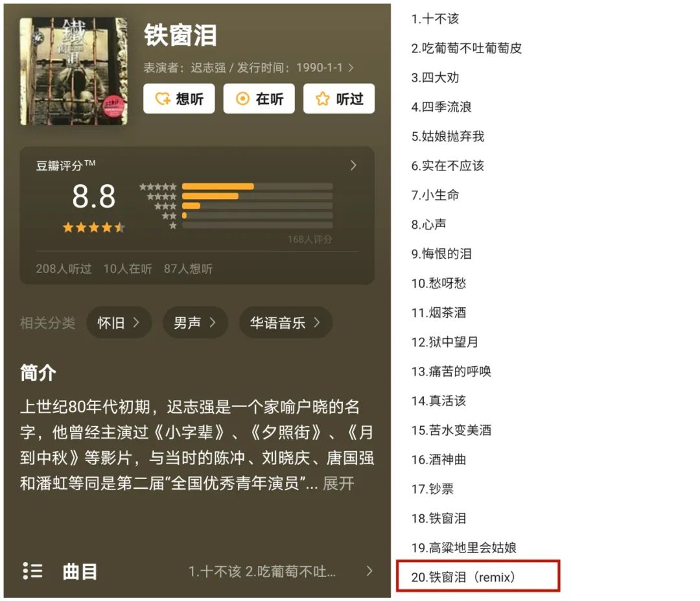This screenshot has height=601, width=700.
Task: Click the 听过 star icon
Action: pyautogui.click(x=322, y=99)
